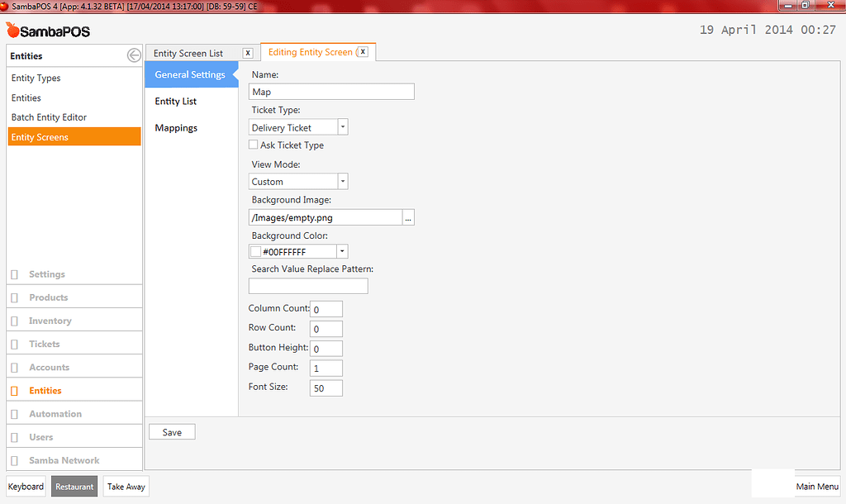Toggle the Background Color enable checkbox

coord(255,250)
